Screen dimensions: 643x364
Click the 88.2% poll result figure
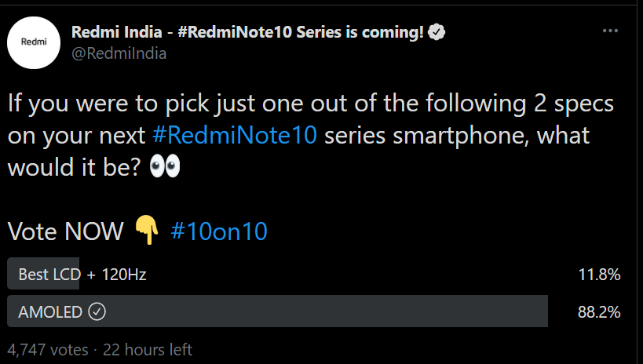(x=599, y=311)
